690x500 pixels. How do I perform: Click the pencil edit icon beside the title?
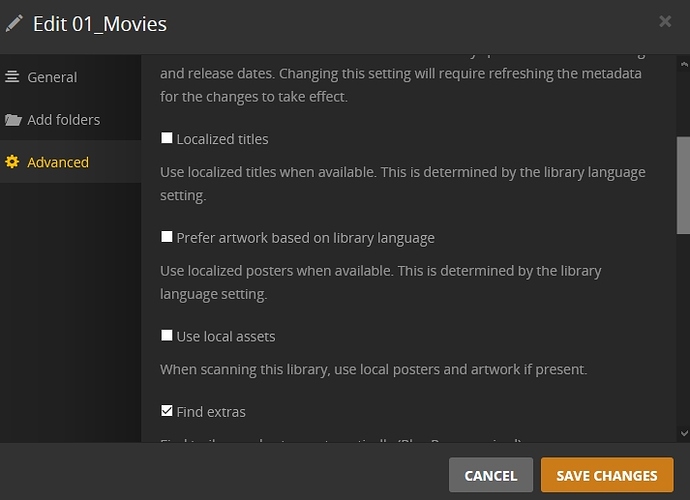tap(14, 24)
